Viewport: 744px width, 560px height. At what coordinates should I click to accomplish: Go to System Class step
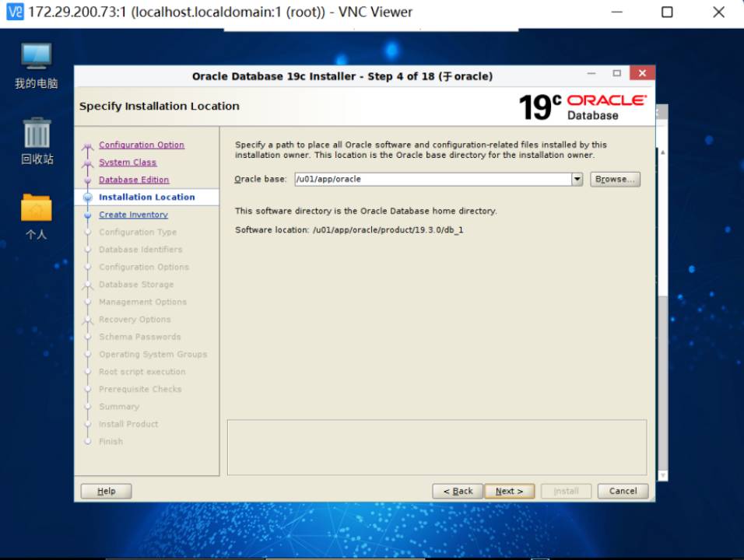[x=128, y=163]
